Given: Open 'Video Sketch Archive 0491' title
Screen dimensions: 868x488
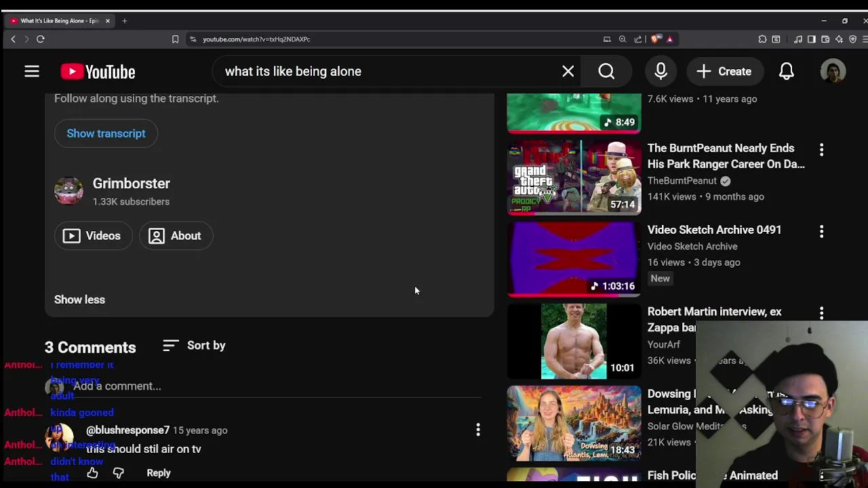Looking at the screenshot, I should (x=714, y=230).
